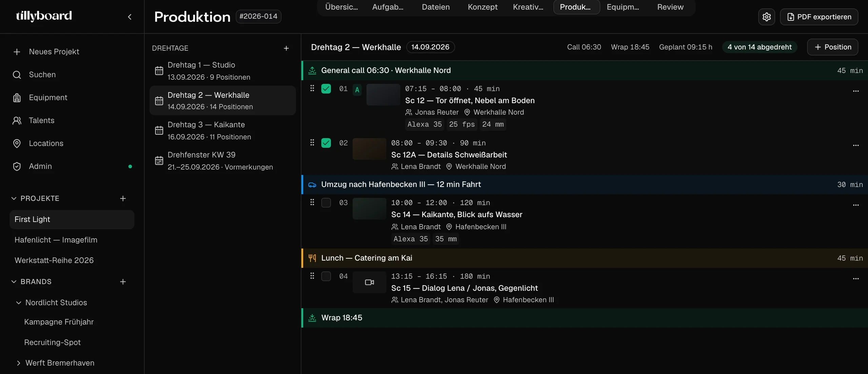Screen dimensions: 868x374
Task: Switch to the Dateien tab
Action: click(x=436, y=7)
